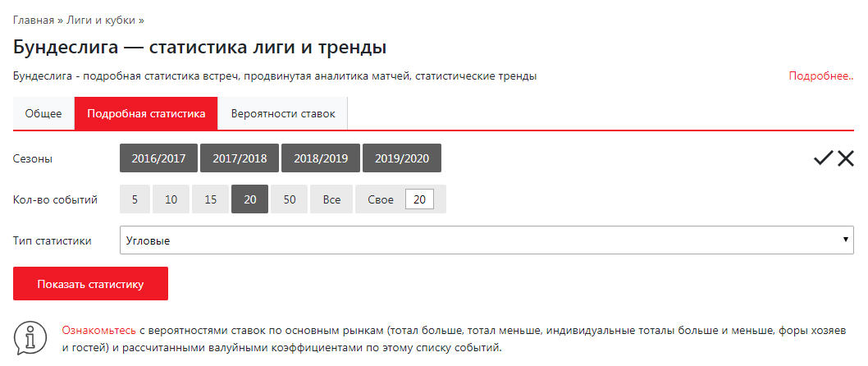Toggle the 2019/2020 season button

402,158
